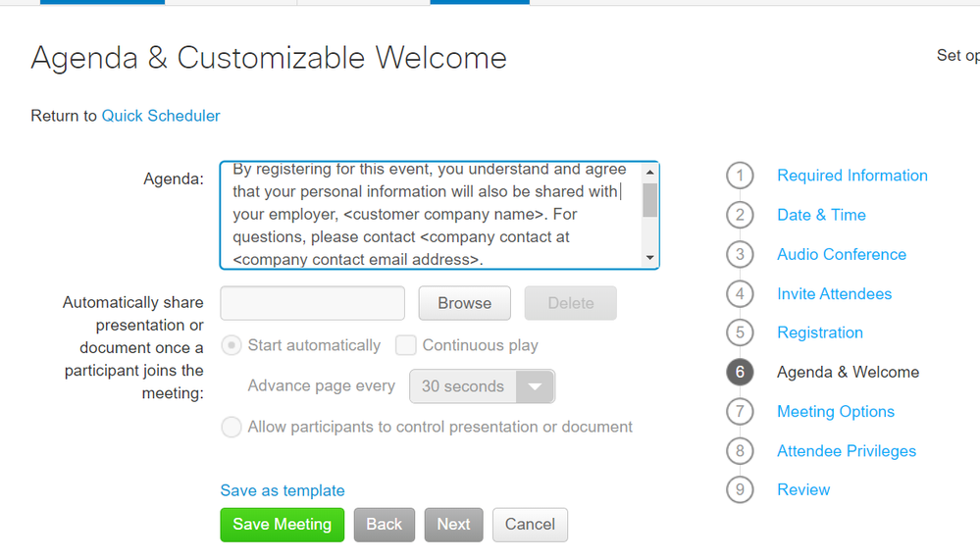
Task: Click step 3 circle icon beside Audio Conference
Action: click(740, 254)
